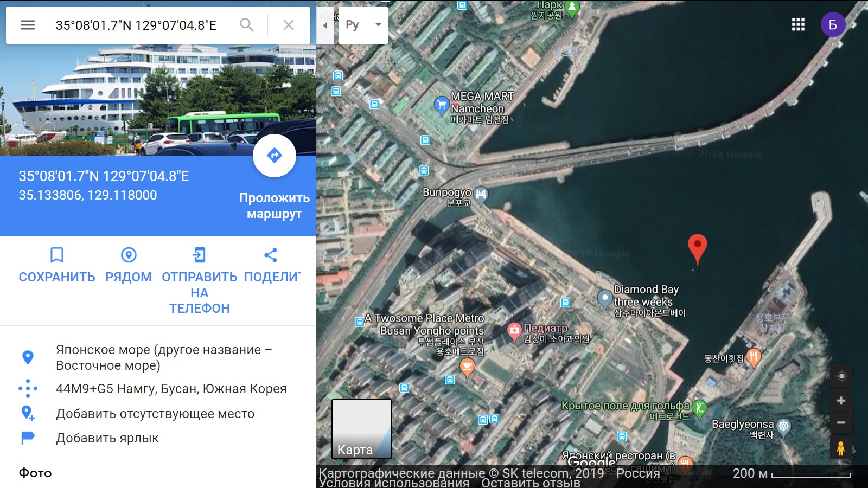
Task: Collapse the side panel arrow
Action: pyautogui.click(x=325, y=25)
